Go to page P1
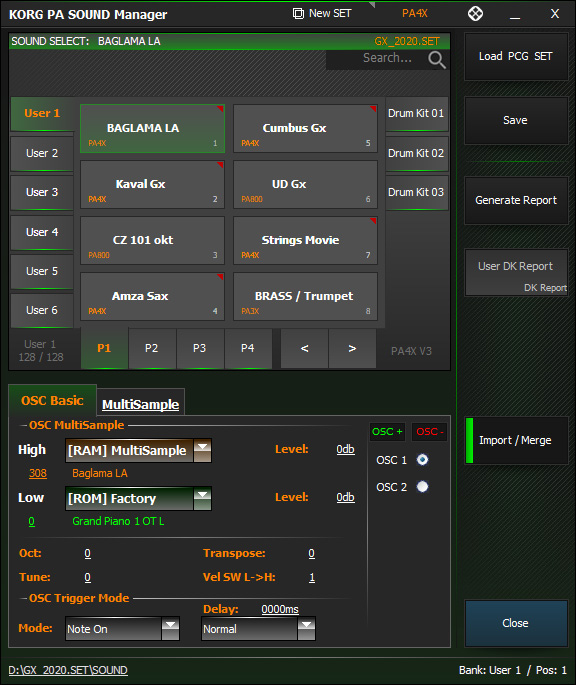 tap(104, 348)
